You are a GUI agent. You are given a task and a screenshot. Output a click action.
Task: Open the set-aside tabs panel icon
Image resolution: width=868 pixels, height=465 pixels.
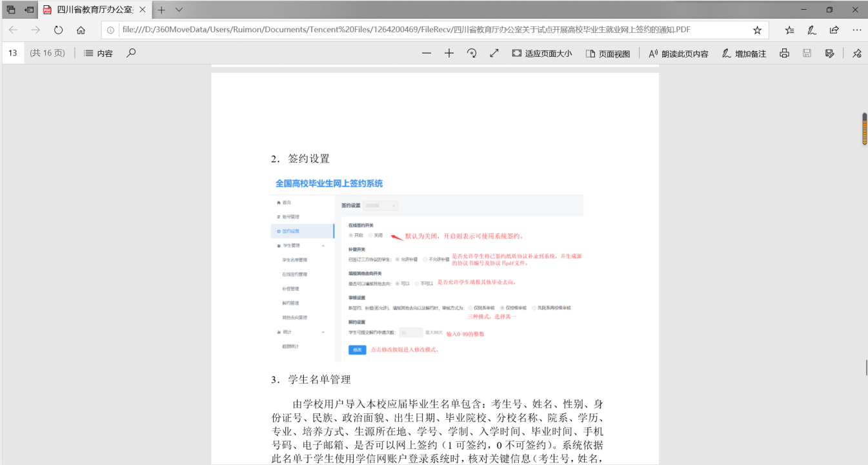(x=11, y=10)
